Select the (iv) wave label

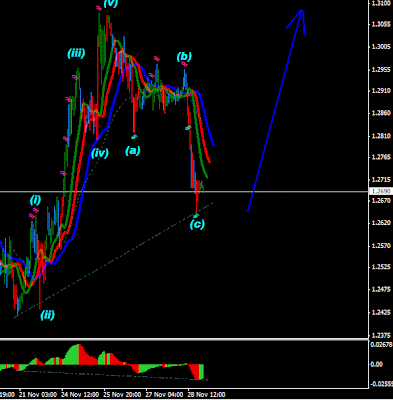tap(100, 153)
